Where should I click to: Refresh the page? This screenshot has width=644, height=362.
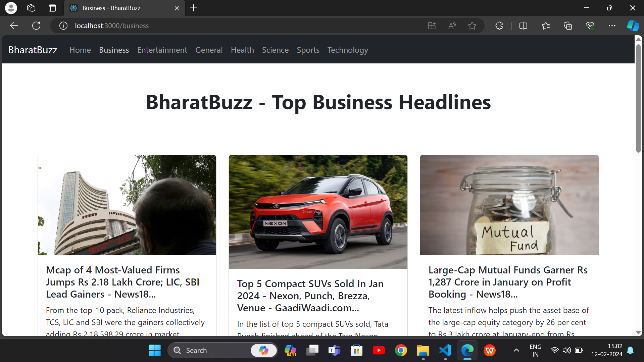click(x=36, y=26)
